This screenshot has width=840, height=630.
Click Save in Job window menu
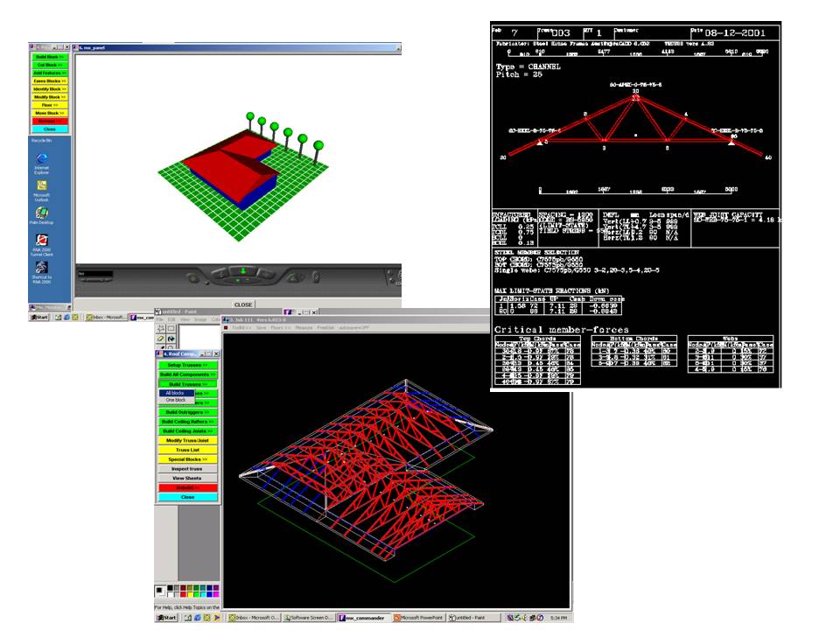tap(261, 327)
